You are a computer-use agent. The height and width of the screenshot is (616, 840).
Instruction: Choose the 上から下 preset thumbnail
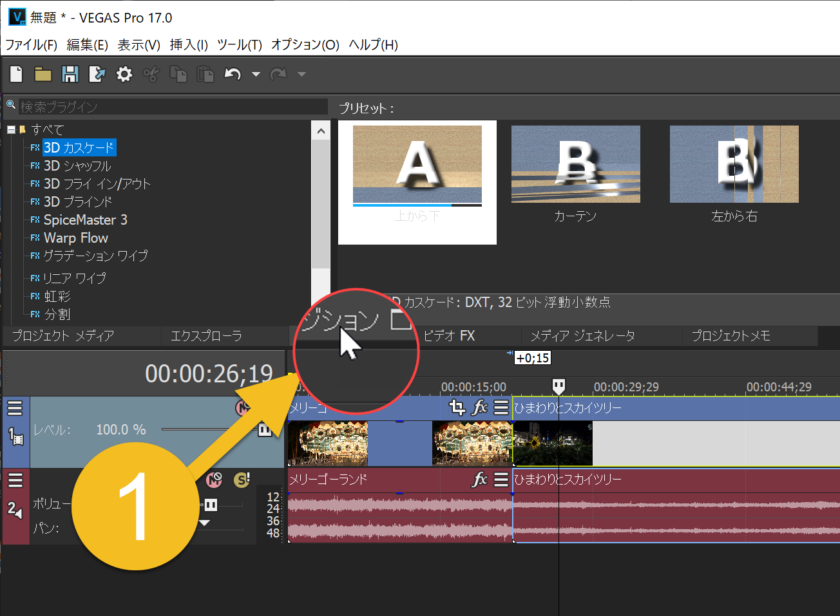(417, 165)
